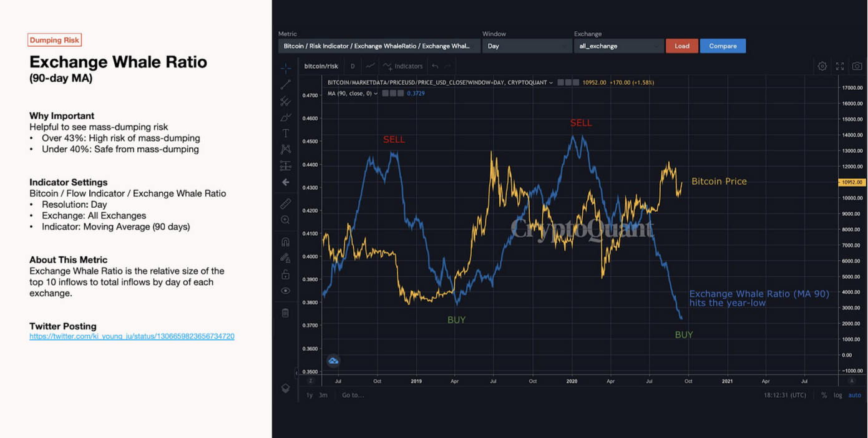Click the 17000.00 price axis label
This screenshot has width=868, height=438.
(x=851, y=88)
